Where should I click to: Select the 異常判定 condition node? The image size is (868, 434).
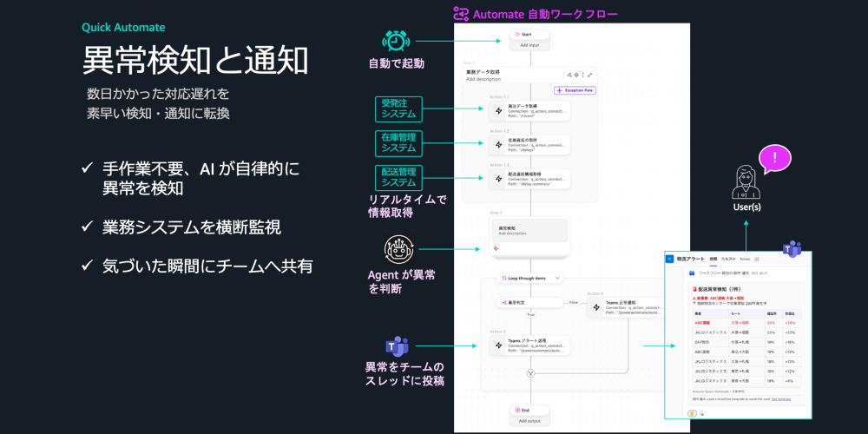(529, 303)
